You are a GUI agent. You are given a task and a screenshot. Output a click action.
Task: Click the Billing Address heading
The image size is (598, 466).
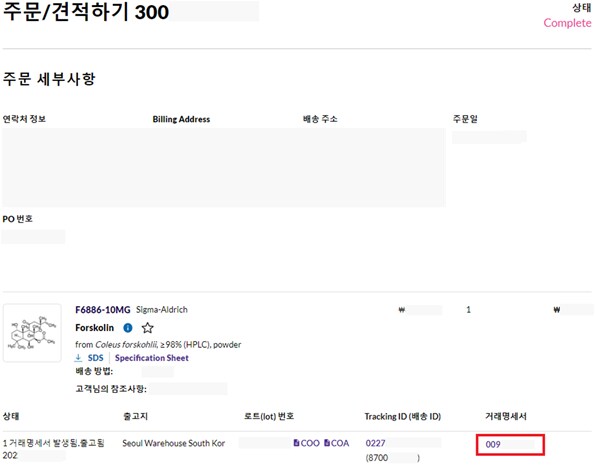tap(181, 119)
